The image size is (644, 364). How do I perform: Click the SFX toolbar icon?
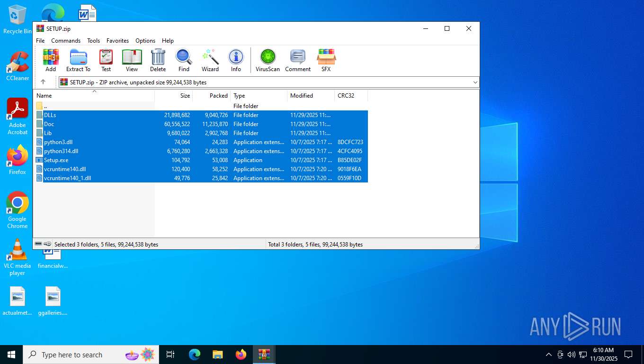326,60
